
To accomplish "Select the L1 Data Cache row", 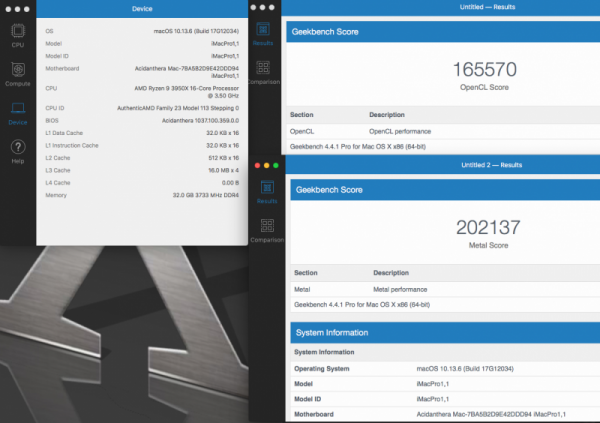I will point(142,133).
